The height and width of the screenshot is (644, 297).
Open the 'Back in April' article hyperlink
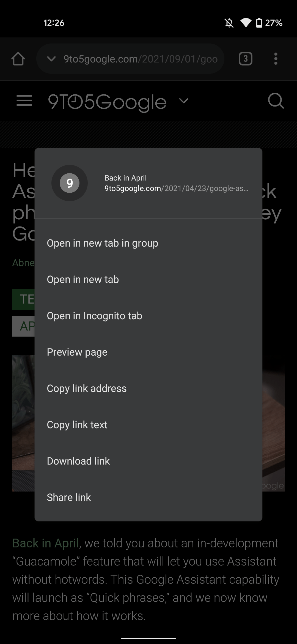46,543
